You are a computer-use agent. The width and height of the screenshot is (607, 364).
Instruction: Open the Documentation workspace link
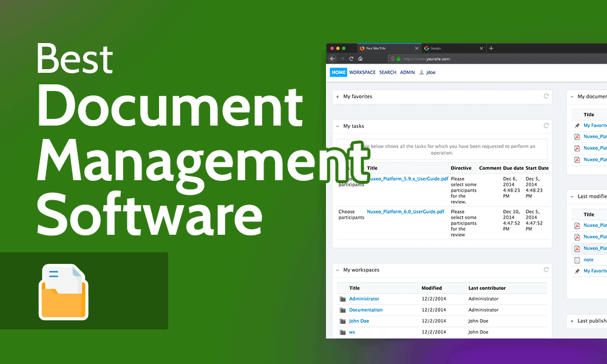click(x=365, y=310)
